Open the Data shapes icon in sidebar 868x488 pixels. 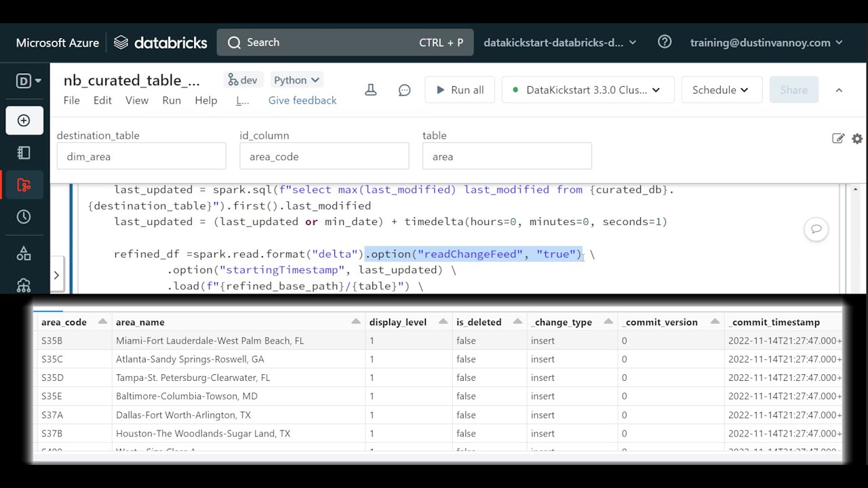24,253
